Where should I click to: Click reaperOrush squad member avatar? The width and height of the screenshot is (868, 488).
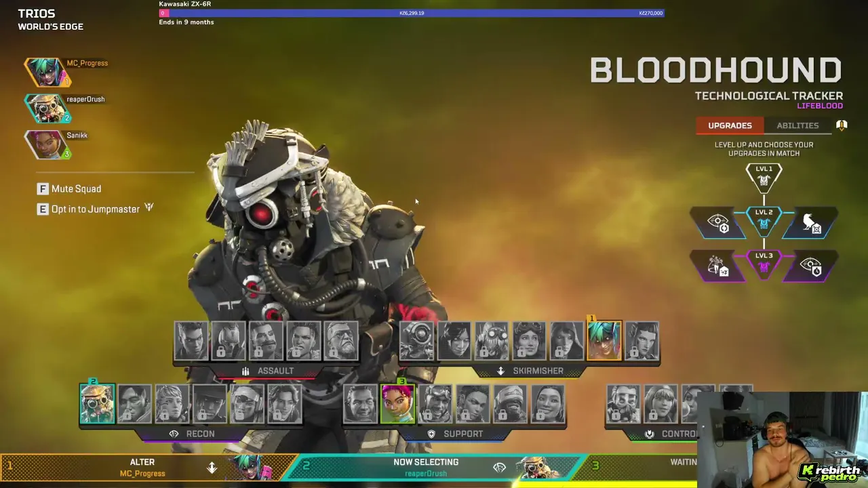[47, 108]
